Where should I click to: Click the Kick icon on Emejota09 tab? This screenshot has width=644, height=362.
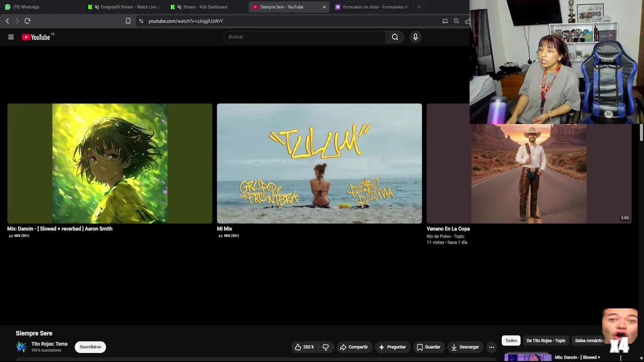pos(90,7)
